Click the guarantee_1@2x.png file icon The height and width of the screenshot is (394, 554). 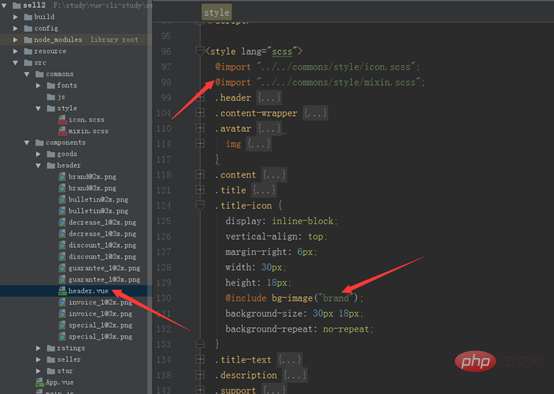click(63, 268)
